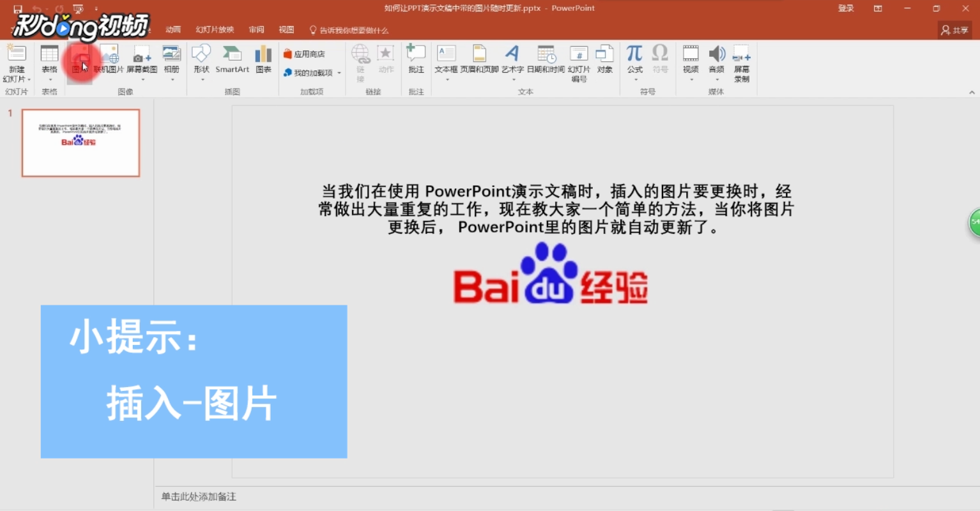Switch to the Review (审阅) tab
Viewport: 980px width, 511px height.
coord(256,29)
